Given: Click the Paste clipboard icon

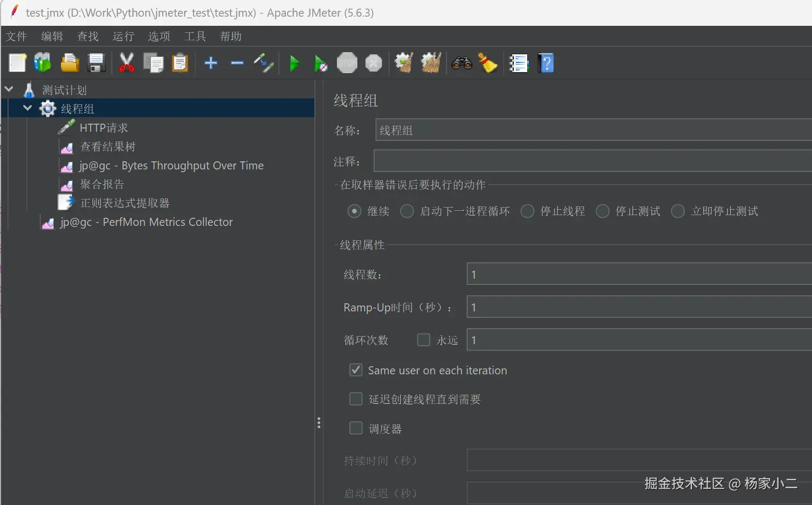Looking at the screenshot, I should pyautogui.click(x=180, y=63).
